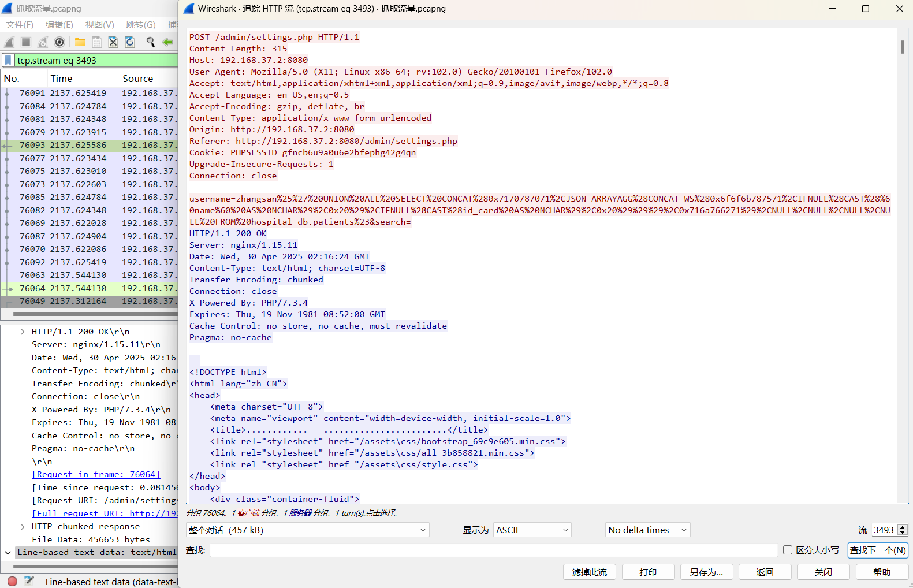The image size is (913, 588).
Task: Close the capture file using X icon
Action: 113,42
